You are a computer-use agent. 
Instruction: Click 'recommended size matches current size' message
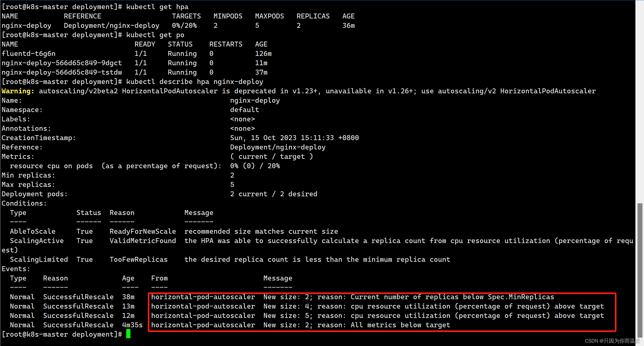coord(261,231)
